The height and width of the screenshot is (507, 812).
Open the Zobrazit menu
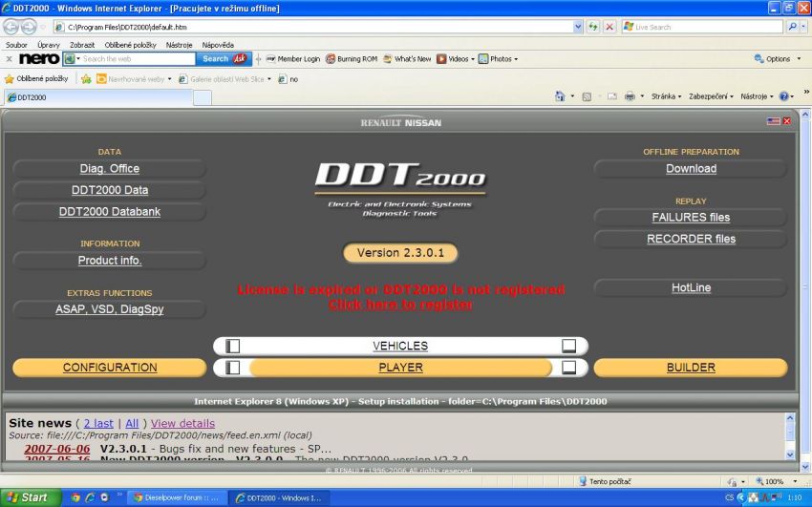[82, 45]
